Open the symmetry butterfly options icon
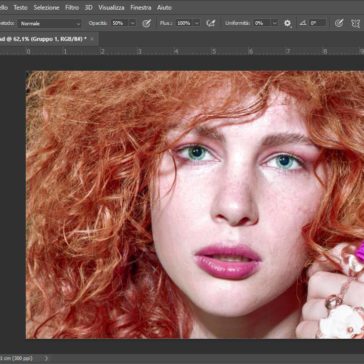The height and width of the screenshot is (364, 364). pos(356,23)
